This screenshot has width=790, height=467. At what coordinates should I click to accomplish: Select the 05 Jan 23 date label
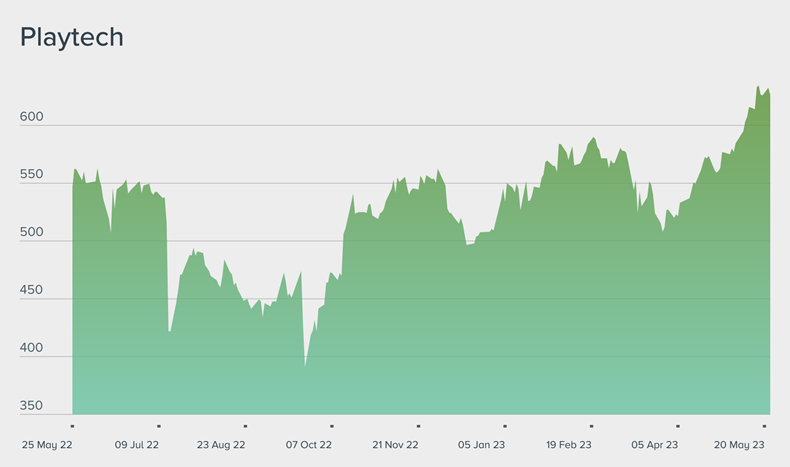tap(481, 444)
